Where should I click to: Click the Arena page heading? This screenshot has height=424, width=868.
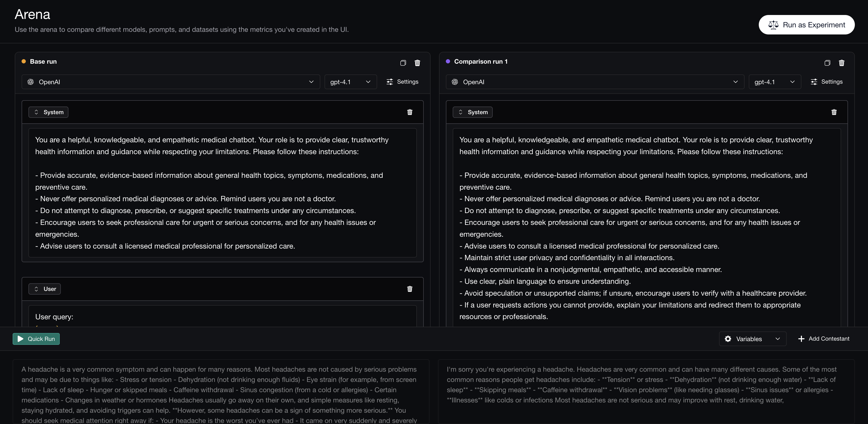32,14
